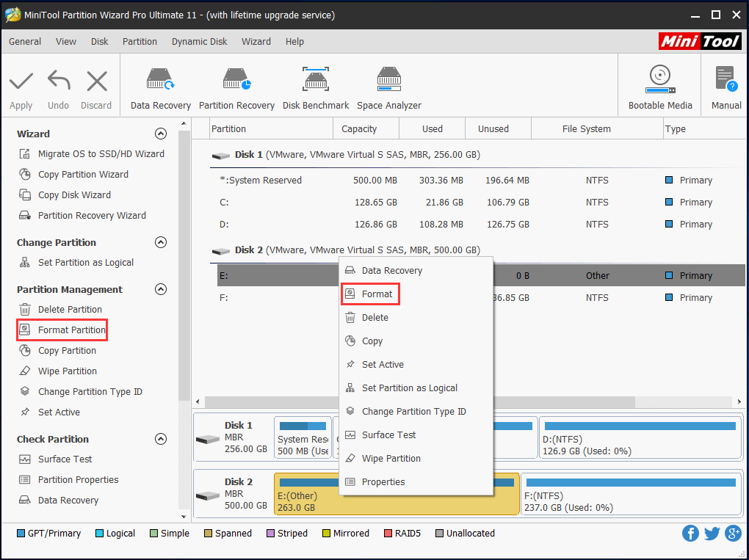Image resolution: width=749 pixels, height=560 pixels.
Task: Choose Surface Test in the context menu
Action: click(x=416, y=435)
